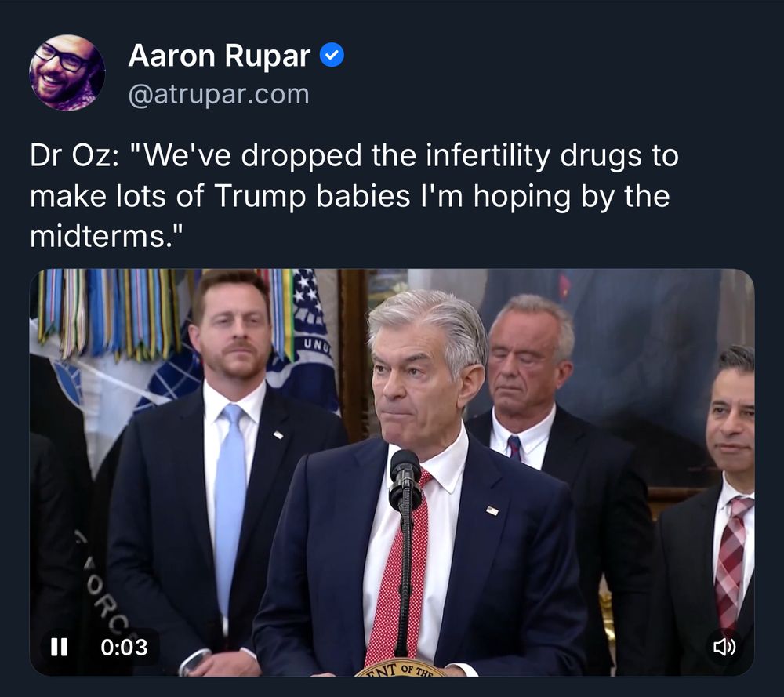Screen dimensions: 784x697
Task: Visit the @atrupar.com handle
Action: [219, 95]
